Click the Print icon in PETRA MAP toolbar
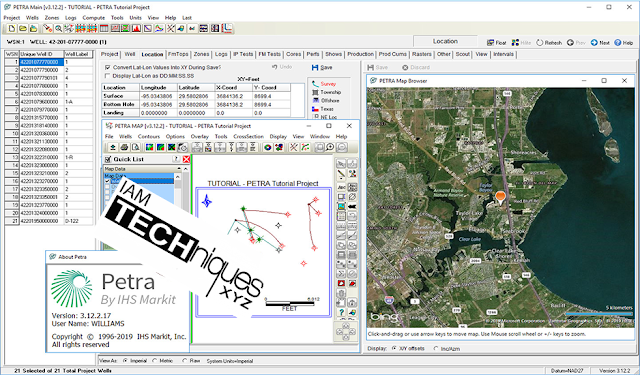 click(124, 147)
